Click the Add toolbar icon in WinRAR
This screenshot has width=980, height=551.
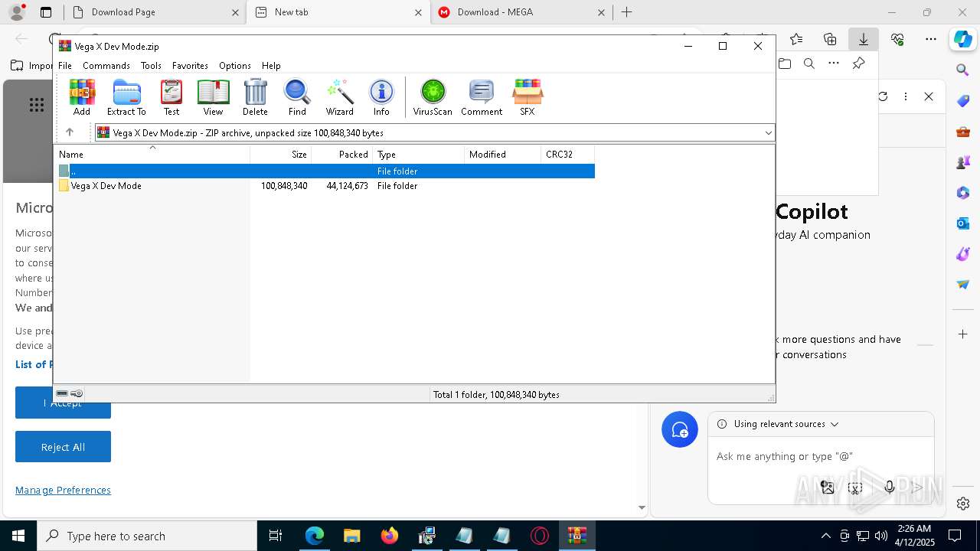click(x=82, y=97)
